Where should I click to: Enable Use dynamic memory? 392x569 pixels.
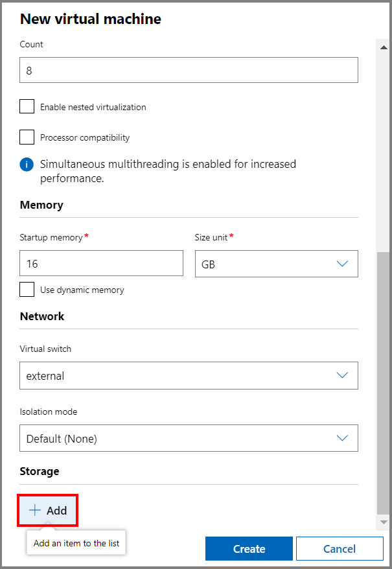click(x=26, y=289)
